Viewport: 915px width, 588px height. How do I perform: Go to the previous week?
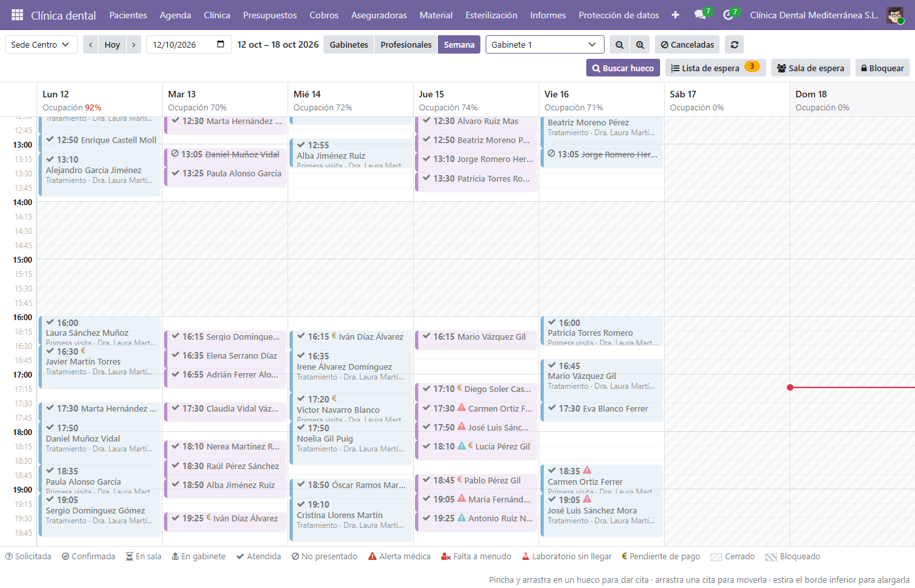click(x=91, y=44)
